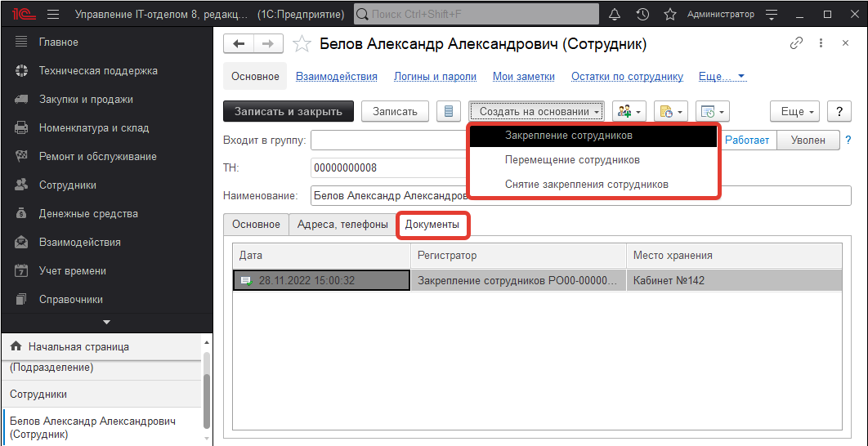
Task: Click the Записать button
Action: point(395,111)
